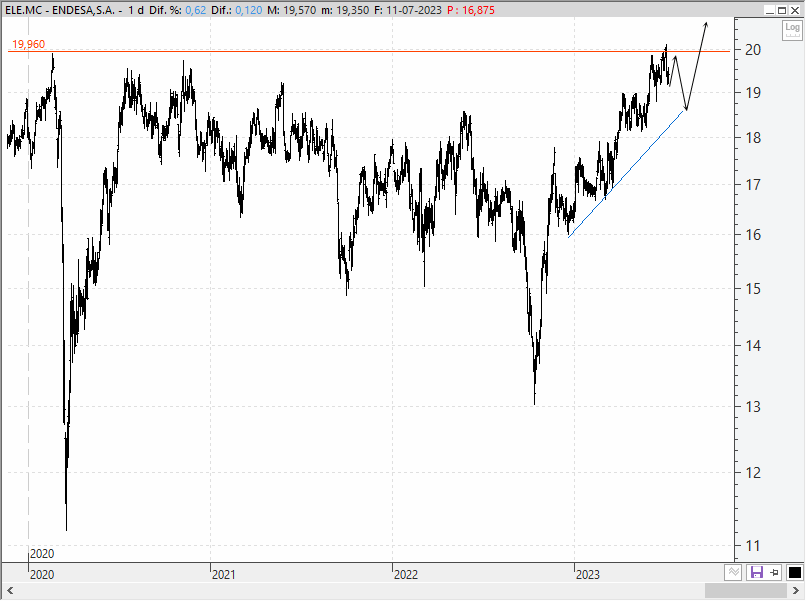Click the date F: 11-07-2023
806x601 pixels.
pos(408,10)
